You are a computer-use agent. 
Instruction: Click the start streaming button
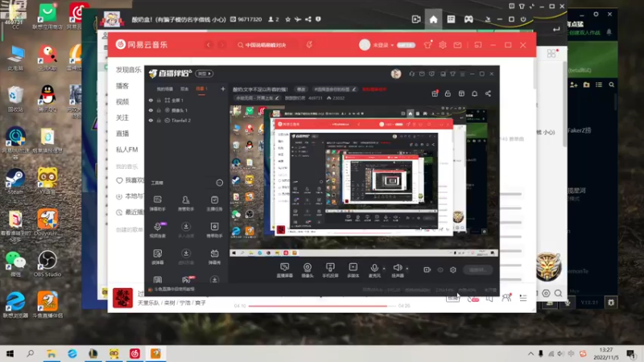(477, 269)
